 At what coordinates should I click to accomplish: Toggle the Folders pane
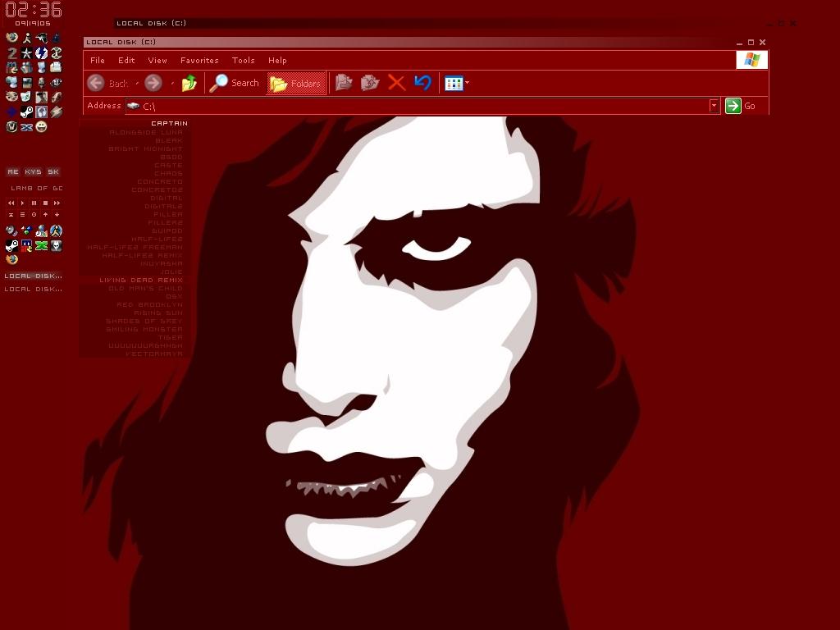[295, 83]
